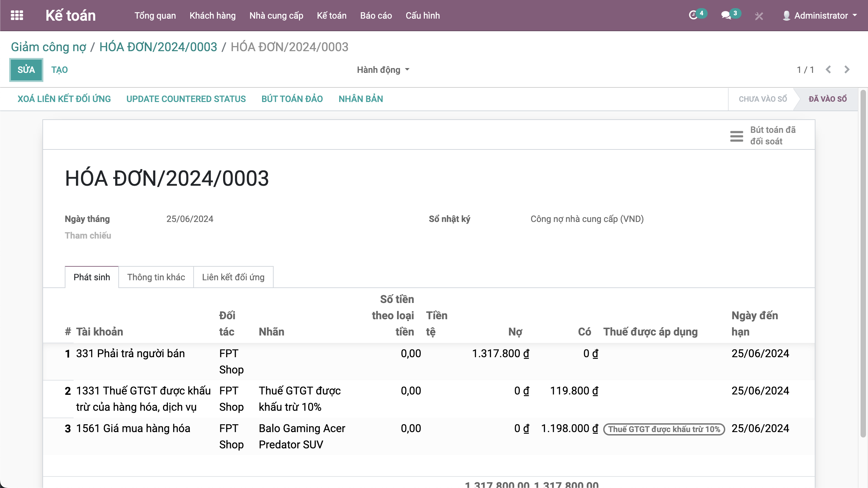
Task: Open the conversations chat bubble icon
Action: (726, 16)
